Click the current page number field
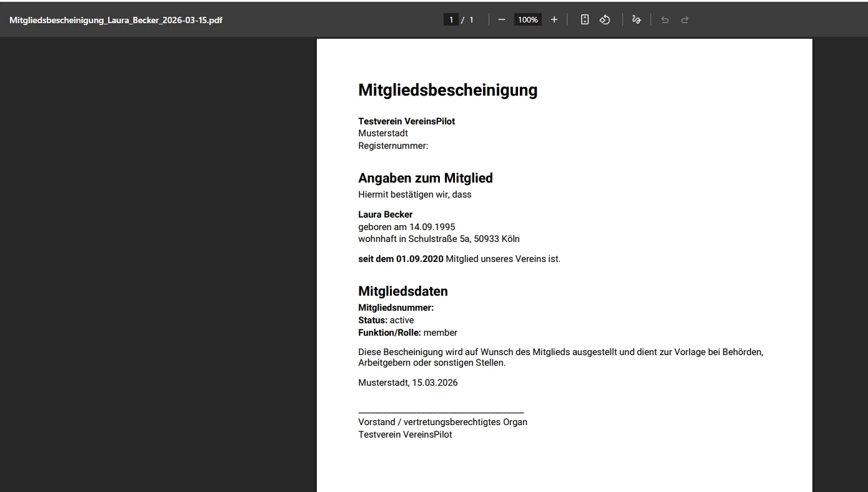The height and width of the screenshot is (492, 868). click(x=451, y=19)
